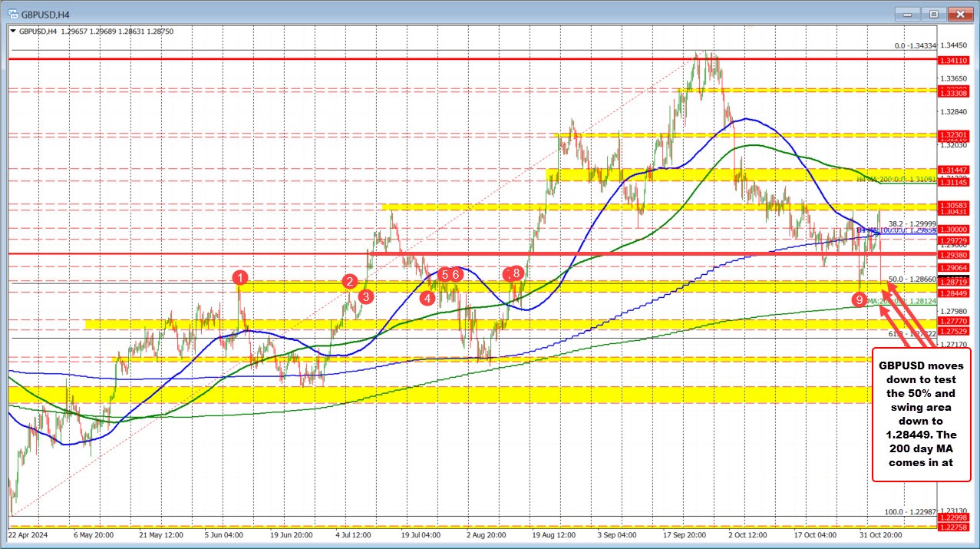Click the 1.27529 price level label
This screenshot has height=549, width=980.
pos(954,330)
